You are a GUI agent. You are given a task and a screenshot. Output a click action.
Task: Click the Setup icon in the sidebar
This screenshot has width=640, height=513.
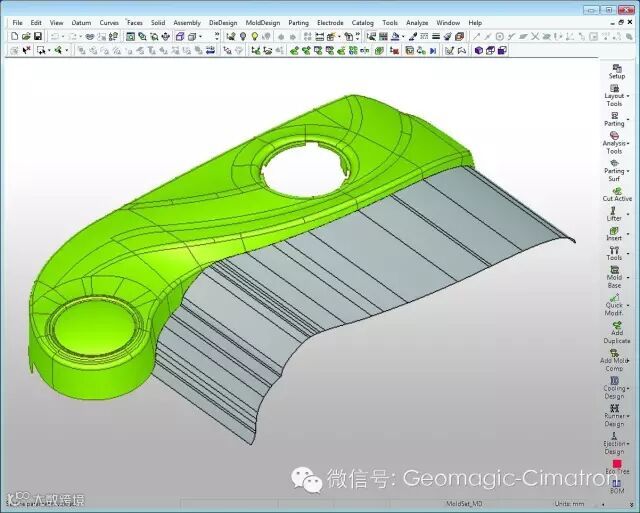click(617, 68)
